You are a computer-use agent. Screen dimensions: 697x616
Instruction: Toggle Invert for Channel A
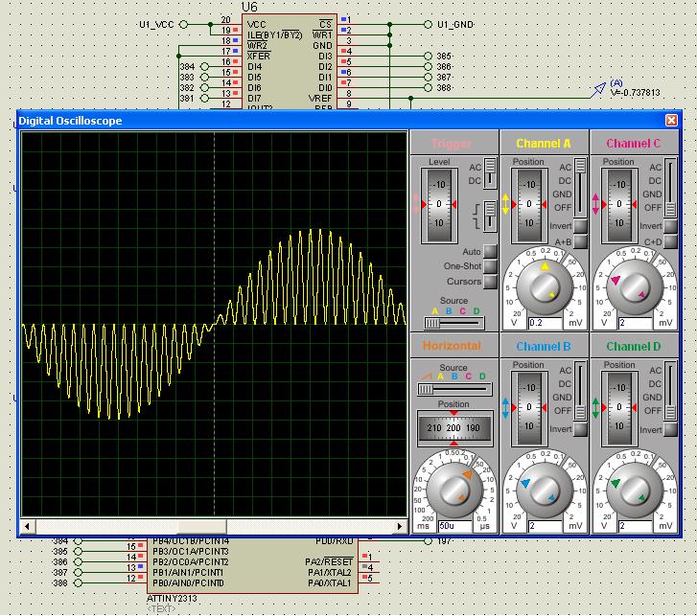click(x=581, y=226)
